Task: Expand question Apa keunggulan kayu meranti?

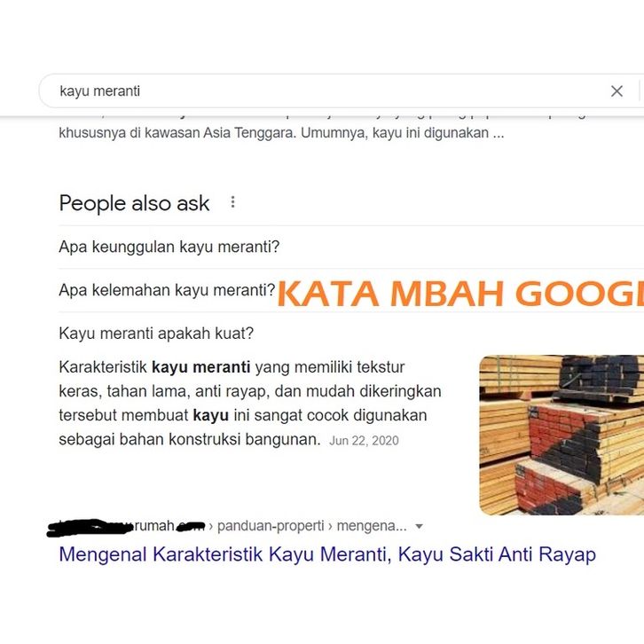Action: point(351,247)
